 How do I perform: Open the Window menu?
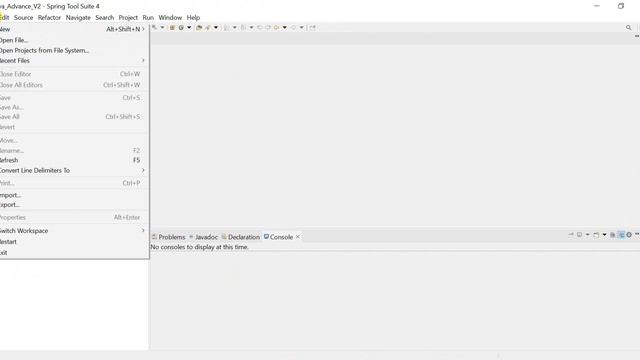170,18
